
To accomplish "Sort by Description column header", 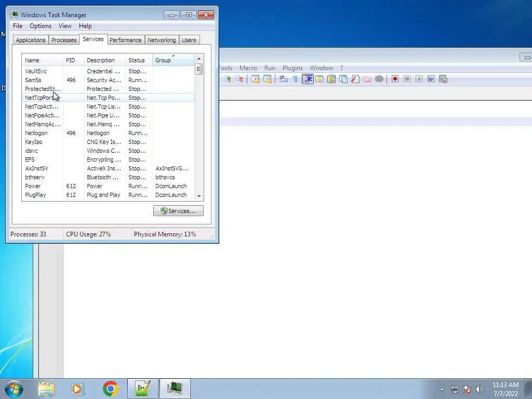I will pos(104,60).
